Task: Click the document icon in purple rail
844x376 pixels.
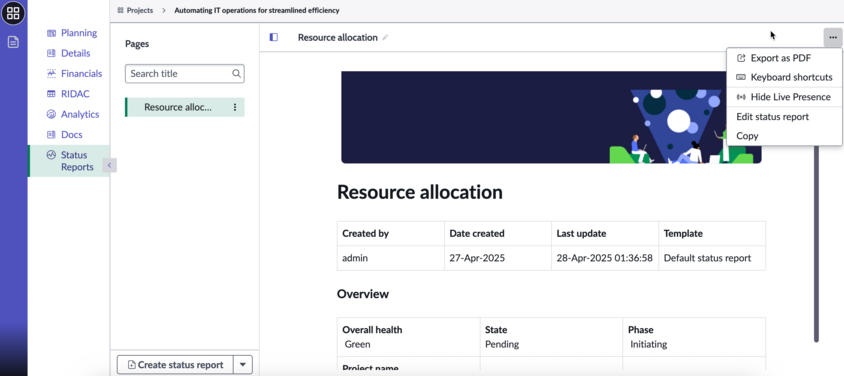Action: click(13, 42)
